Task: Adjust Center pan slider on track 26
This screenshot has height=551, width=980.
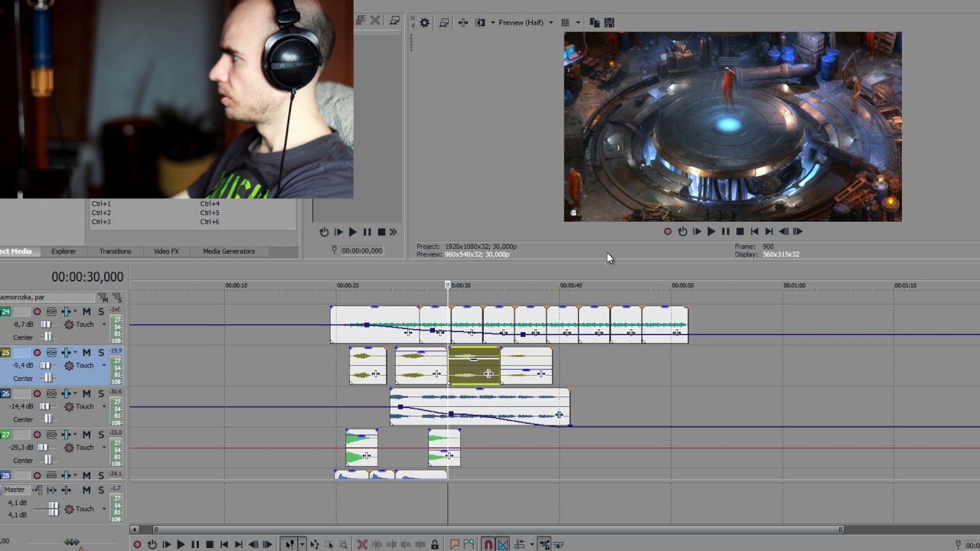Action: 47,419
